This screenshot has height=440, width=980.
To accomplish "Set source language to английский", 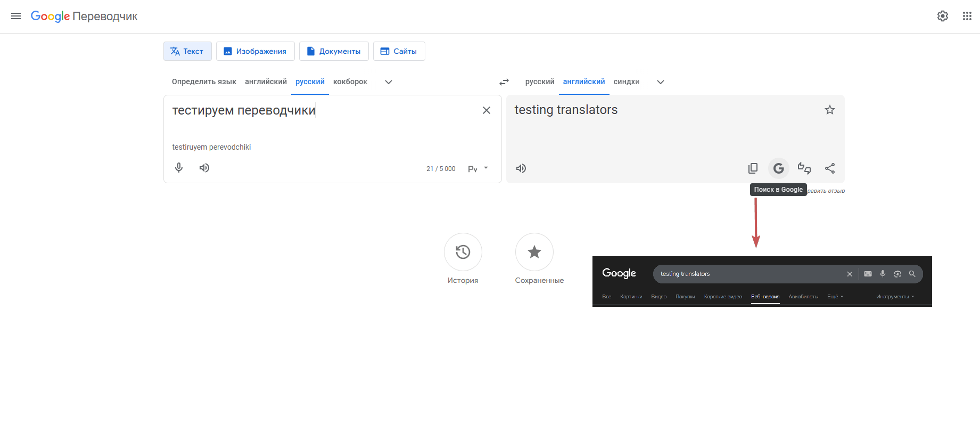I will click(x=266, y=82).
